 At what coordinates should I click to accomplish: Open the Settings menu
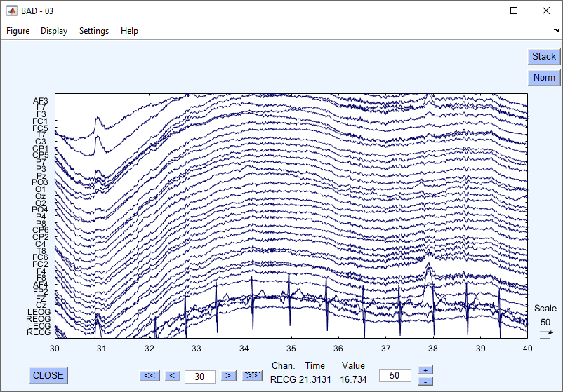pos(93,31)
